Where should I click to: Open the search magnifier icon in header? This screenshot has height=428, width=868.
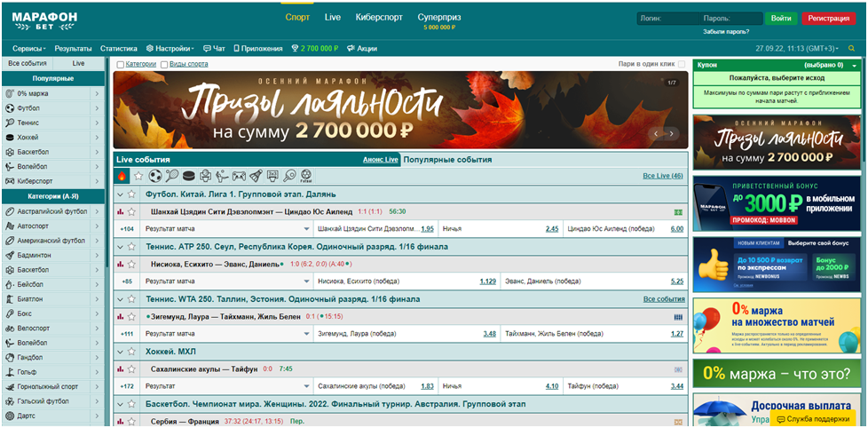851,48
